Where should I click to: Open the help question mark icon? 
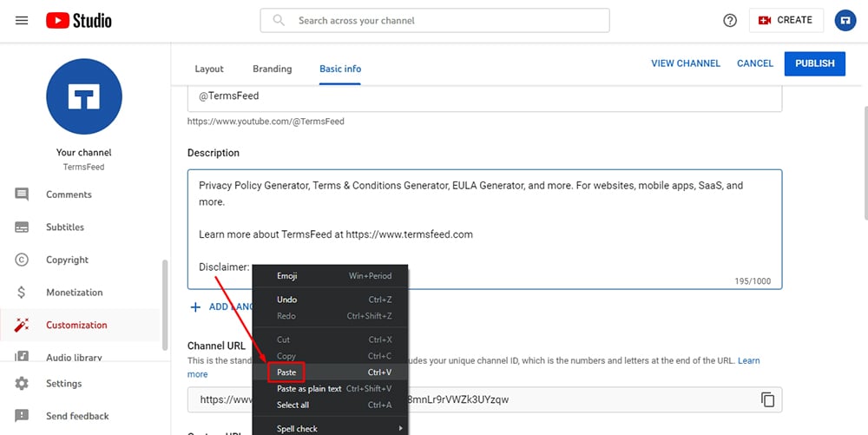(730, 21)
